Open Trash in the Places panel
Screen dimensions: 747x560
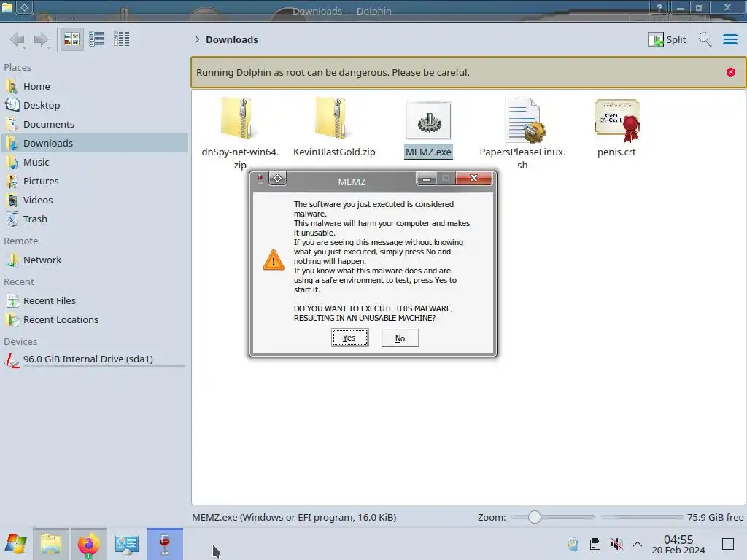pyautogui.click(x=94, y=219)
